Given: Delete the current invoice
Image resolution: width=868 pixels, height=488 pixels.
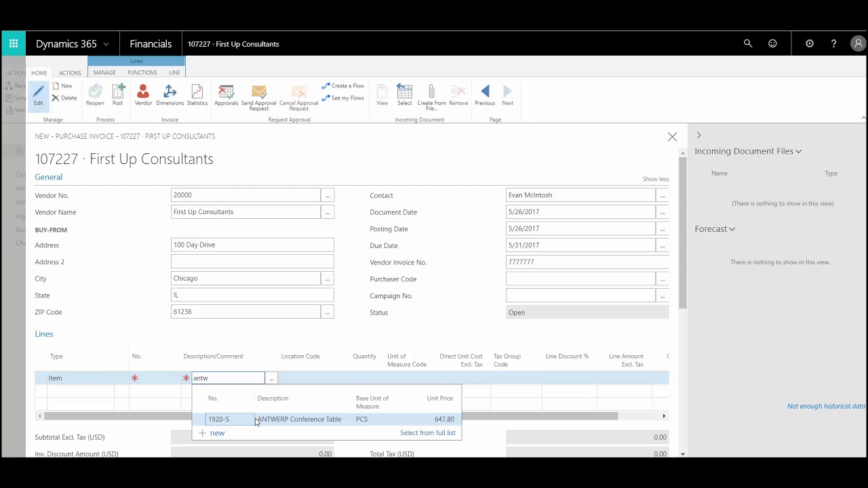Looking at the screenshot, I should tap(64, 98).
